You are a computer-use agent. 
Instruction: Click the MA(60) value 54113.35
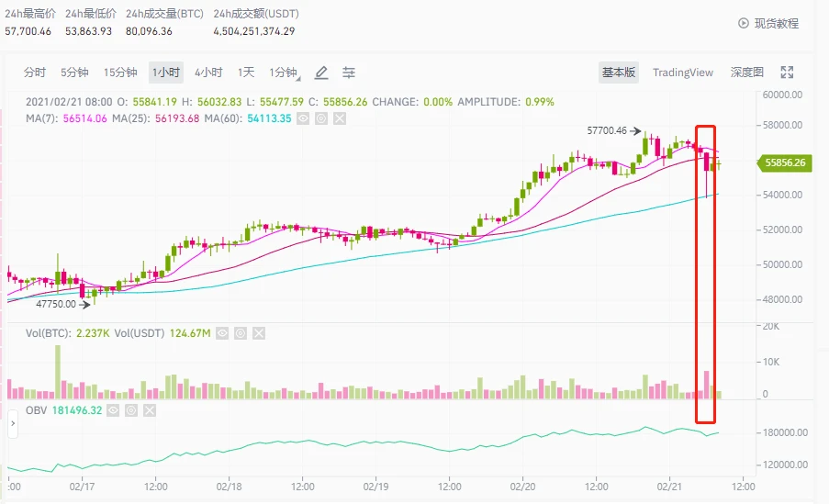pos(269,118)
